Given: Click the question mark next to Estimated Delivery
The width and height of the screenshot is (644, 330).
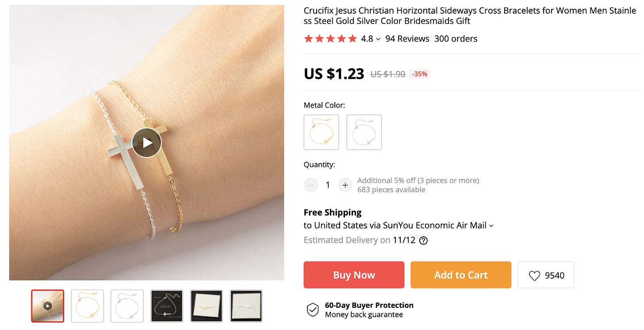Looking at the screenshot, I should coord(423,241).
